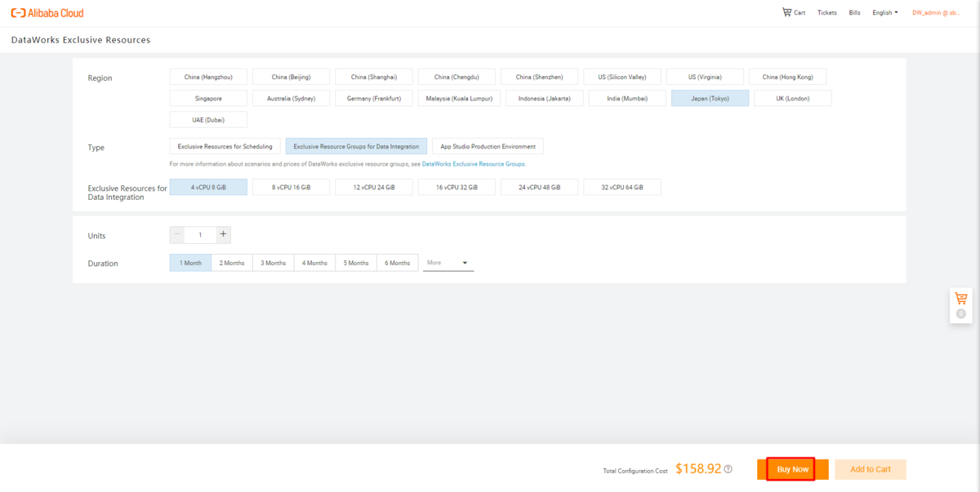Set duration to 4 Months

(x=314, y=263)
